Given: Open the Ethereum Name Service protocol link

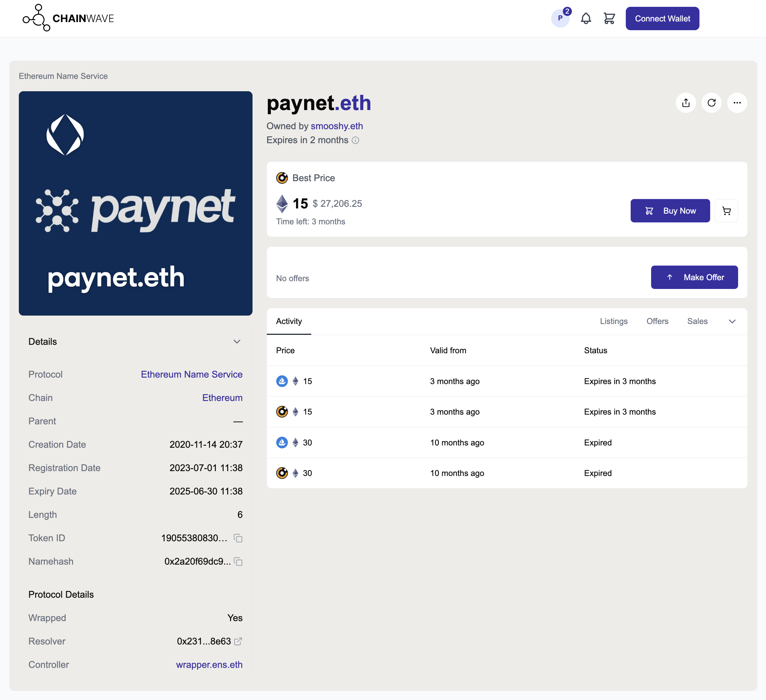Looking at the screenshot, I should click(x=191, y=374).
